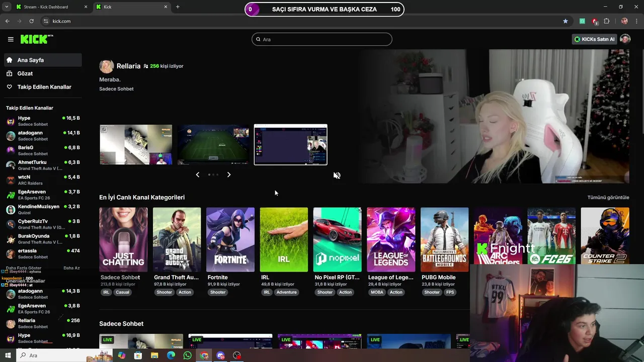The height and width of the screenshot is (362, 644).
Task: Open IRL category card
Action: coord(284,240)
